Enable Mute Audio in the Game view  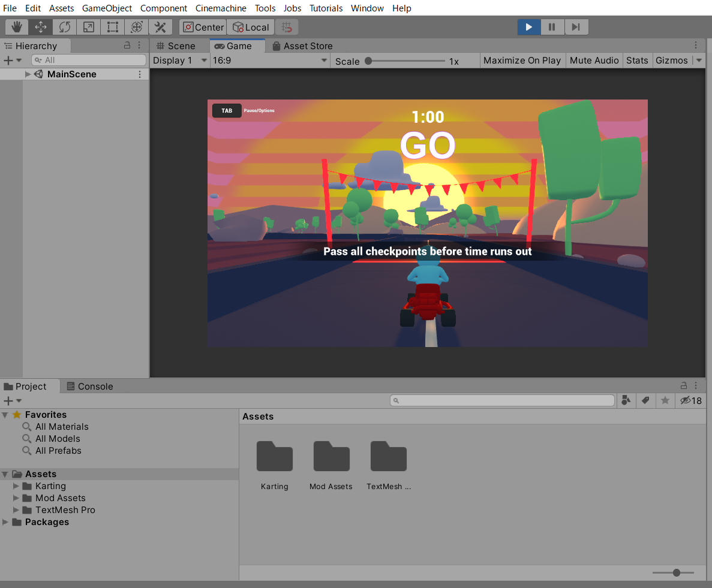[594, 61]
